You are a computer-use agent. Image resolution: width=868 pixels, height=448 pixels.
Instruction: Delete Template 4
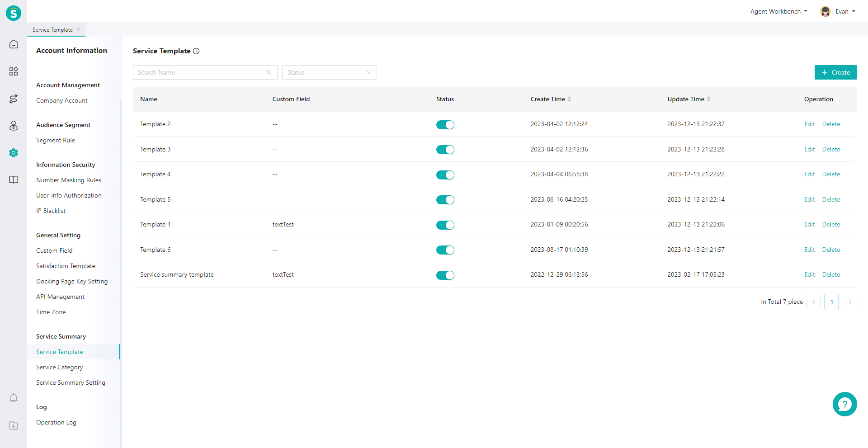pyautogui.click(x=831, y=174)
